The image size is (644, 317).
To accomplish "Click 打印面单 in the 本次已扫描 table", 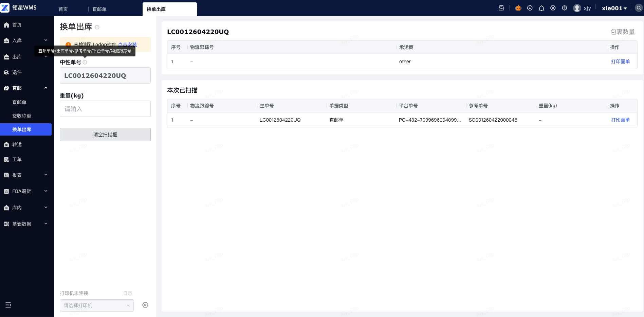I will 620,120.
